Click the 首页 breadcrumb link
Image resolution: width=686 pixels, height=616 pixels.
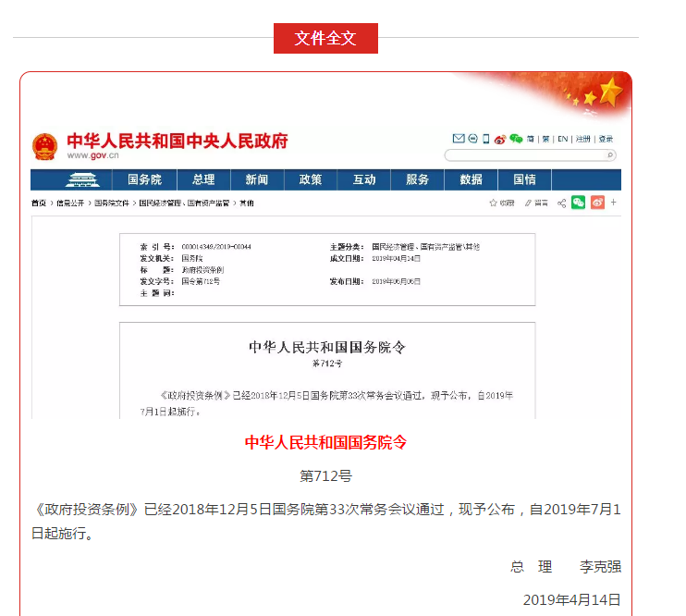point(38,203)
